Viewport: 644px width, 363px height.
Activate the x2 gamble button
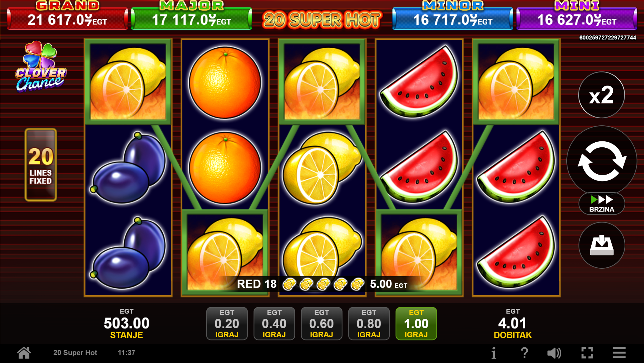click(601, 95)
